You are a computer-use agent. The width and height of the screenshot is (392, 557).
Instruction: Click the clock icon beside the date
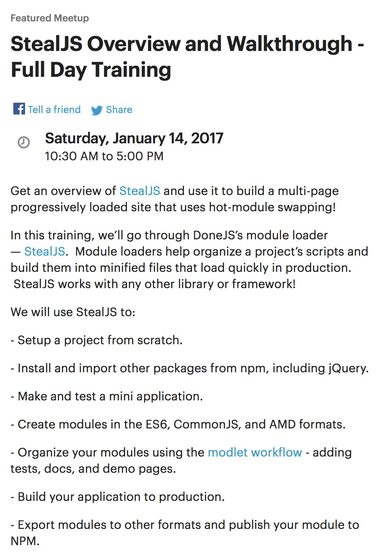pos(24,142)
